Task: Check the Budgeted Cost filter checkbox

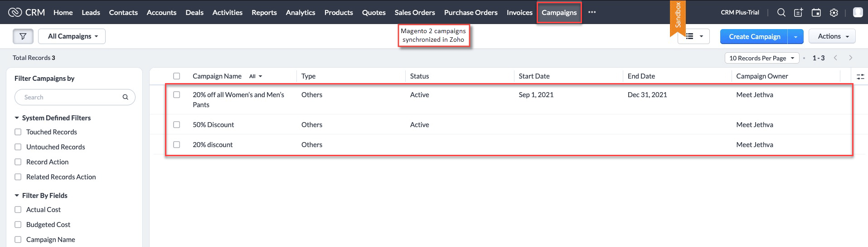Action: (18, 225)
